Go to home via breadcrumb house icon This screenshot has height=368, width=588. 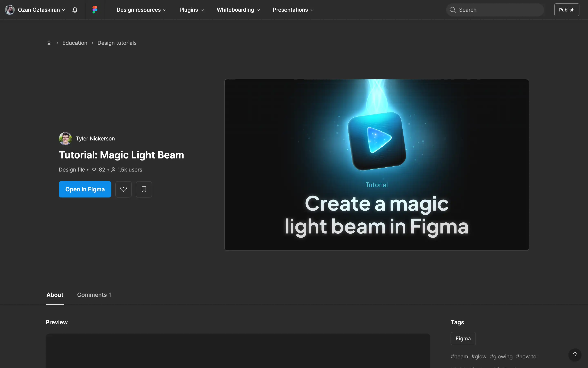click(49, 43)
